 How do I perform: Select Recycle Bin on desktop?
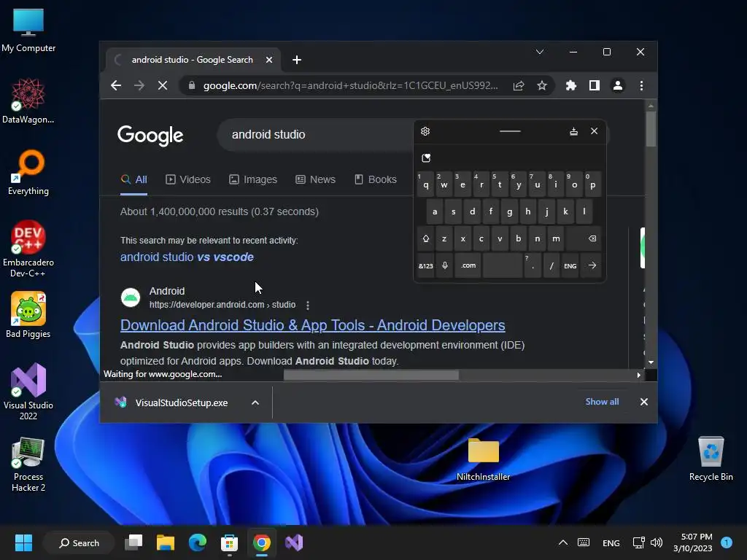click(711, 459)
